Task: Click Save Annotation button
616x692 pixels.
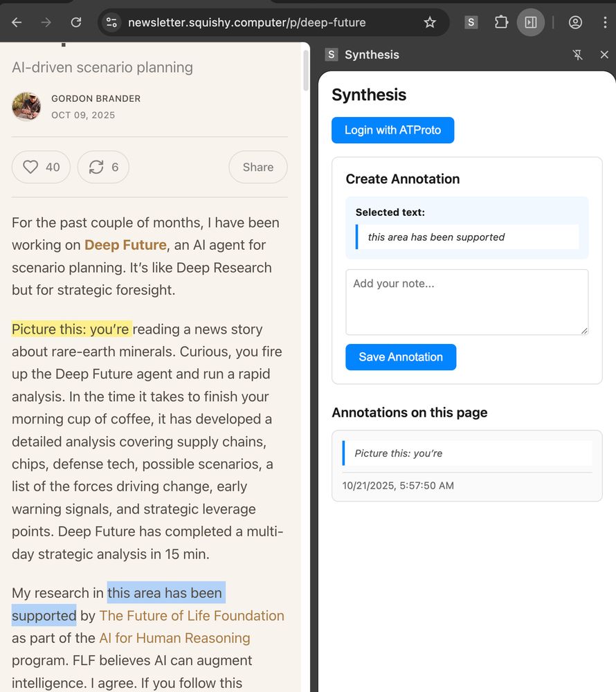Action: coord(401,357)
